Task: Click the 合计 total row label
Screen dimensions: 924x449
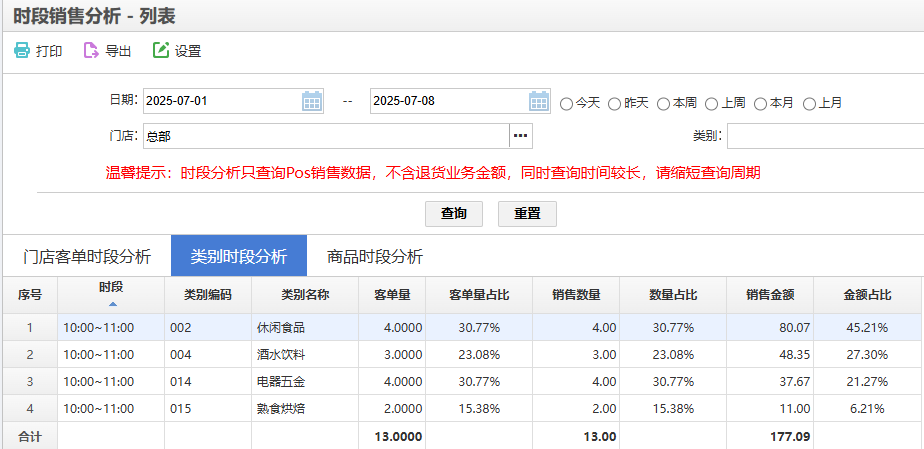Action: point(30,437)
